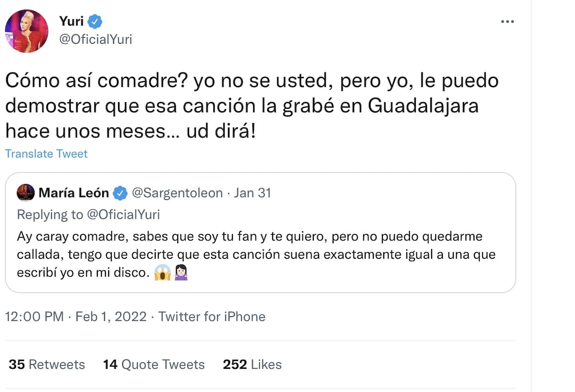
Task: Open Yuri's profile picture
Action: [27, 31]
